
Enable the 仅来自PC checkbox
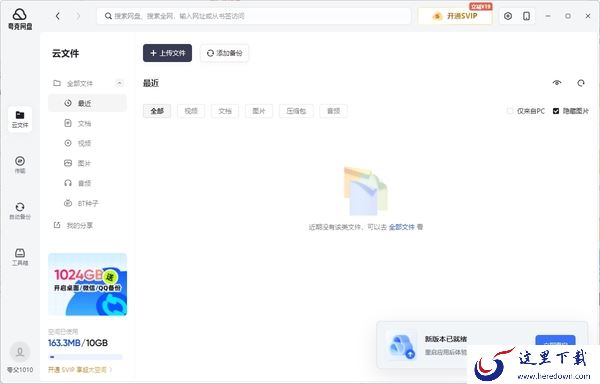510,111
